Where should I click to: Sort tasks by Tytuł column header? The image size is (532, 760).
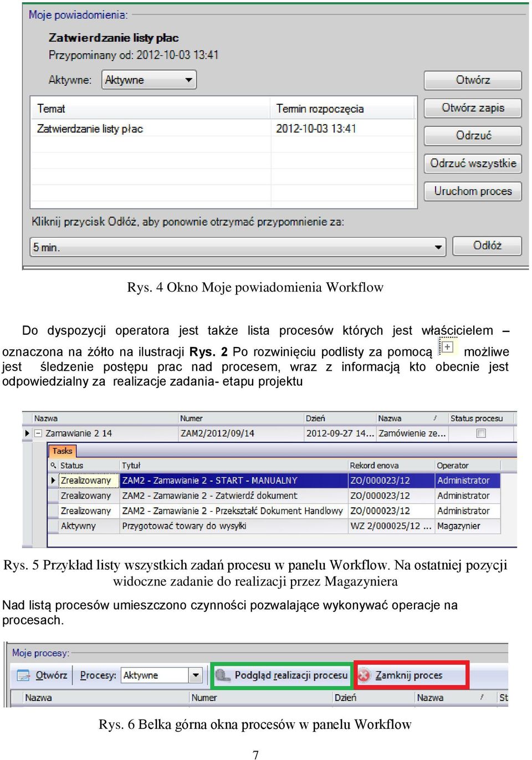[x=234, y=466]
